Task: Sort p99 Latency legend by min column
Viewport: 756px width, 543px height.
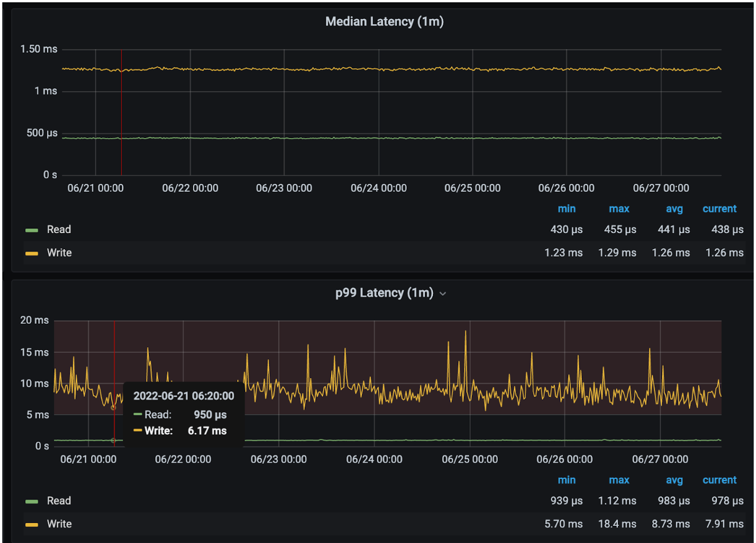Action: (566, 481)
